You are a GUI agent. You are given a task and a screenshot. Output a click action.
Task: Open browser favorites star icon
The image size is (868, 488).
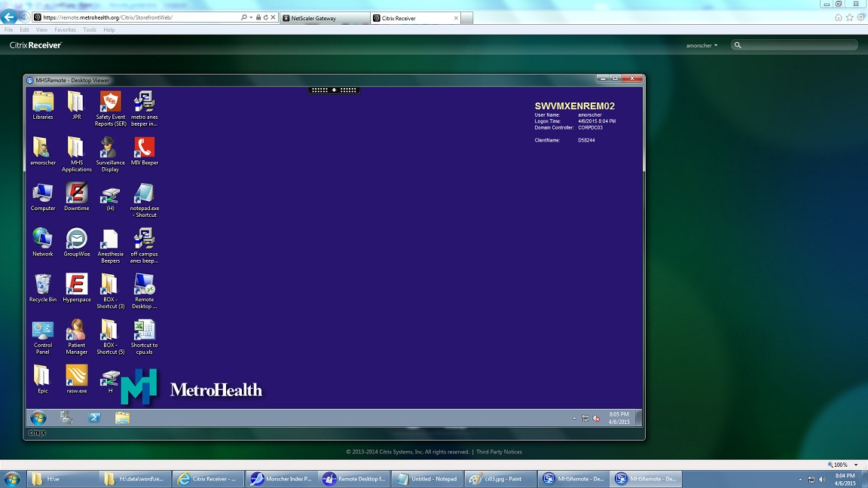[x=850, y=18]
